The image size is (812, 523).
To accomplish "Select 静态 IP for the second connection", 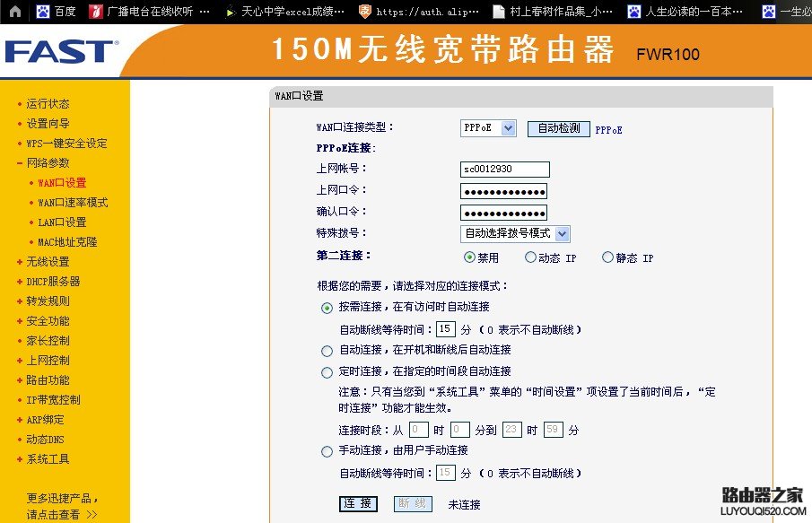I will [607, 257].
